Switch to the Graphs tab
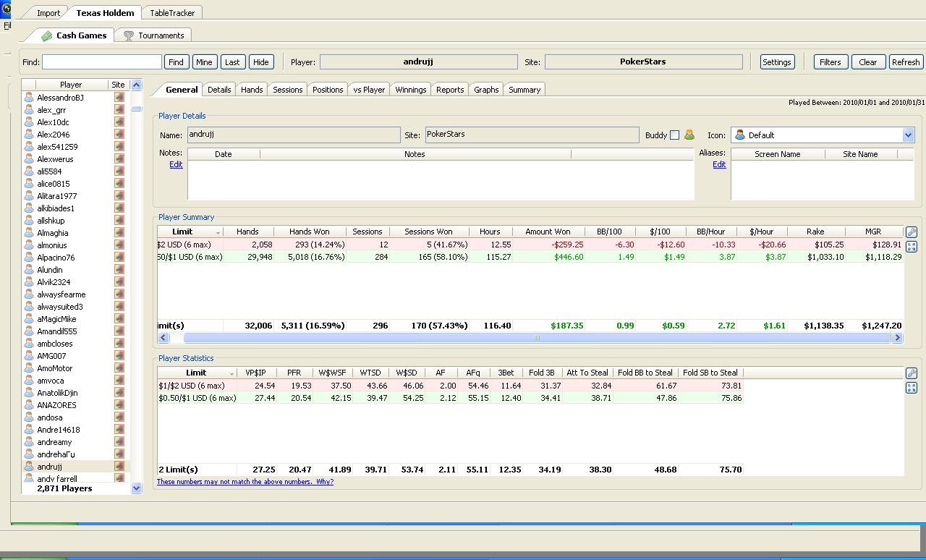 (485, 90)
